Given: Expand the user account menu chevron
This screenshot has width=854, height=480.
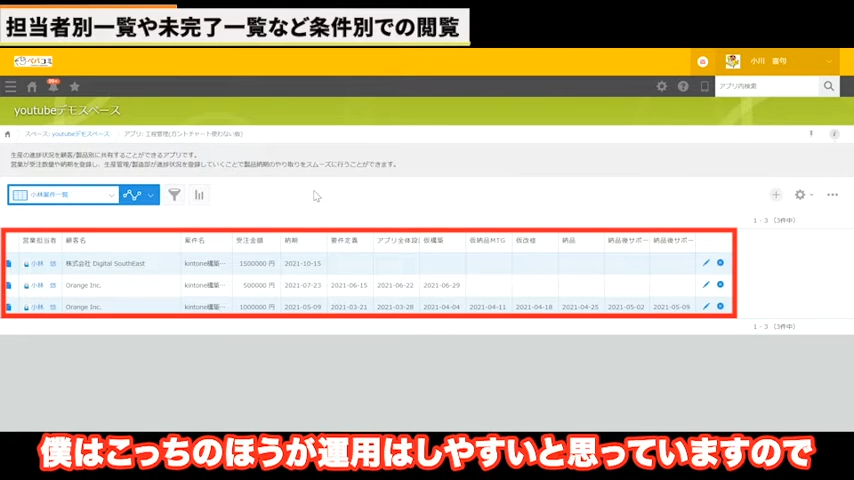Looking at the screenshot, I should [x=828, y=62].
